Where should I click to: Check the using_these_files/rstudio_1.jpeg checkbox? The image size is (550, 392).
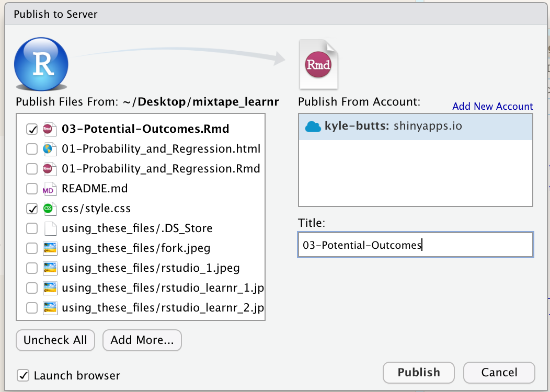[32, 268]
